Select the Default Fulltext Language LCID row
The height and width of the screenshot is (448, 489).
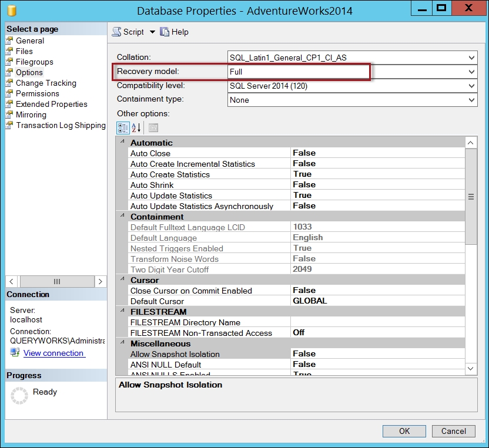296,227
